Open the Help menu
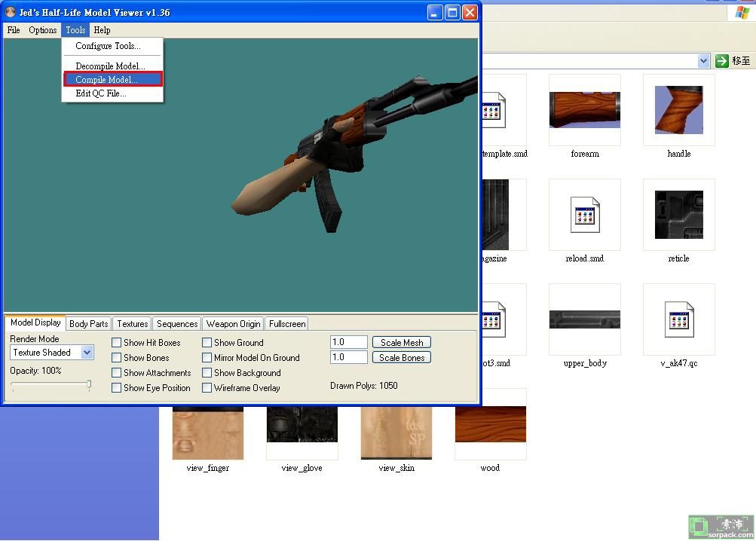Image resolution: width=756 pixels, height=541 pixels. pyautogui.click(x=102, y=30)
